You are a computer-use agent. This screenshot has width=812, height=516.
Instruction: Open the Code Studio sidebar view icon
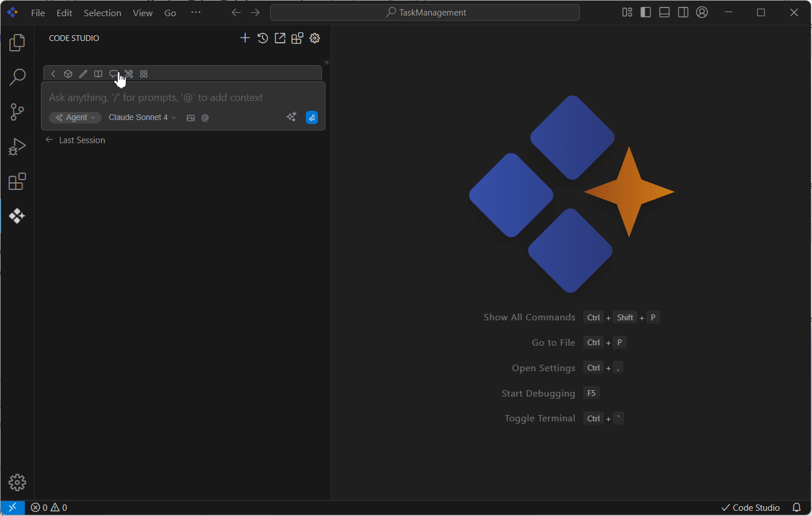[x=17, y=216]
